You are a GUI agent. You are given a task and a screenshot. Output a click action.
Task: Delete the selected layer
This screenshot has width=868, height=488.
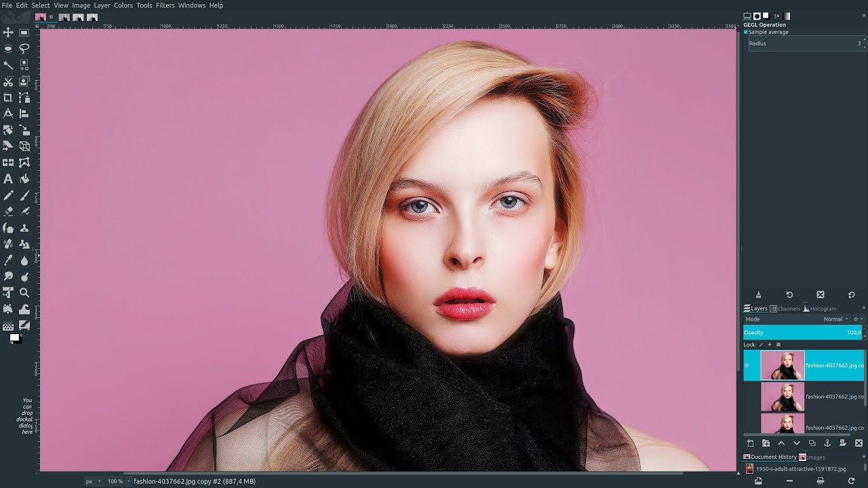click(x=859, y=443)
